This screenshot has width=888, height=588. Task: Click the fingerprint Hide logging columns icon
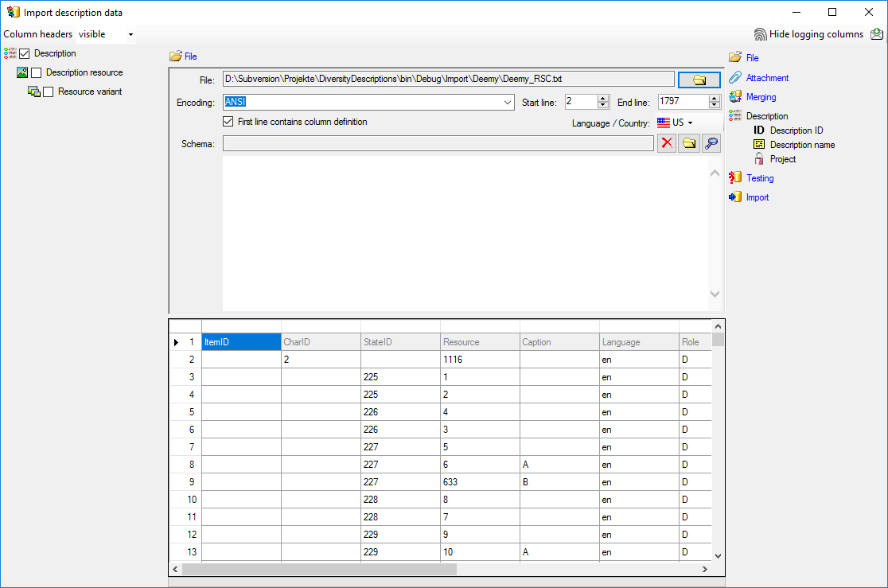[760, 34]
